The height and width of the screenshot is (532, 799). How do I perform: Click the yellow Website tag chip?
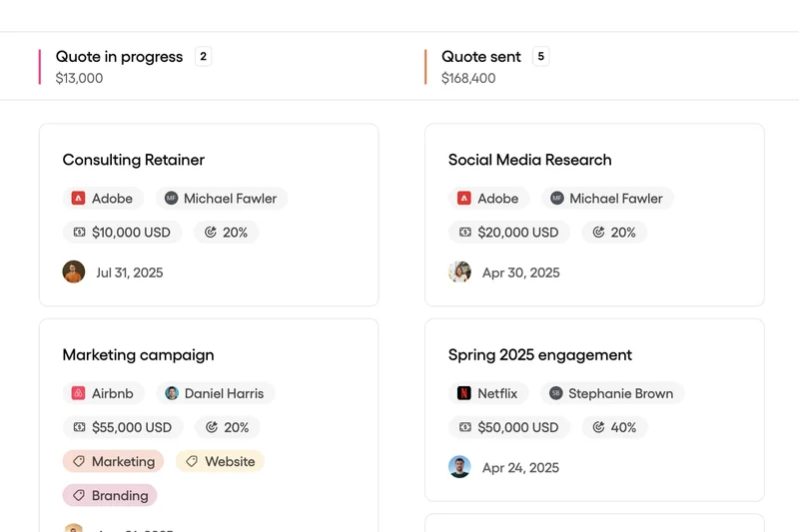point(220,462)
